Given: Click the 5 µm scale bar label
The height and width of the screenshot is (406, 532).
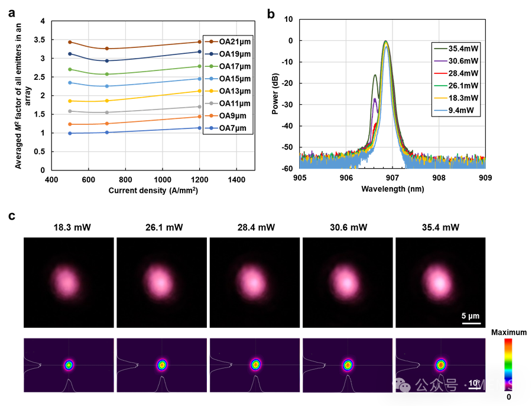Looking at the screenshot, I should pos(471,316).
